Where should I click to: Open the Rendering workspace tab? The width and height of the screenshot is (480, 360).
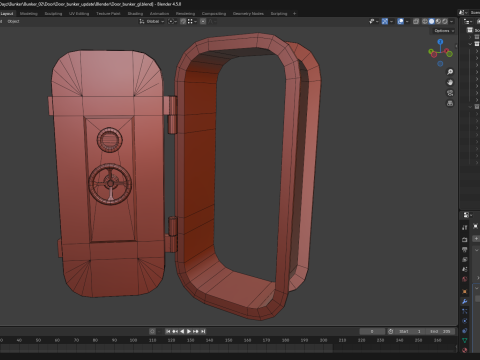pyautogui.click(x=185, y=14)
